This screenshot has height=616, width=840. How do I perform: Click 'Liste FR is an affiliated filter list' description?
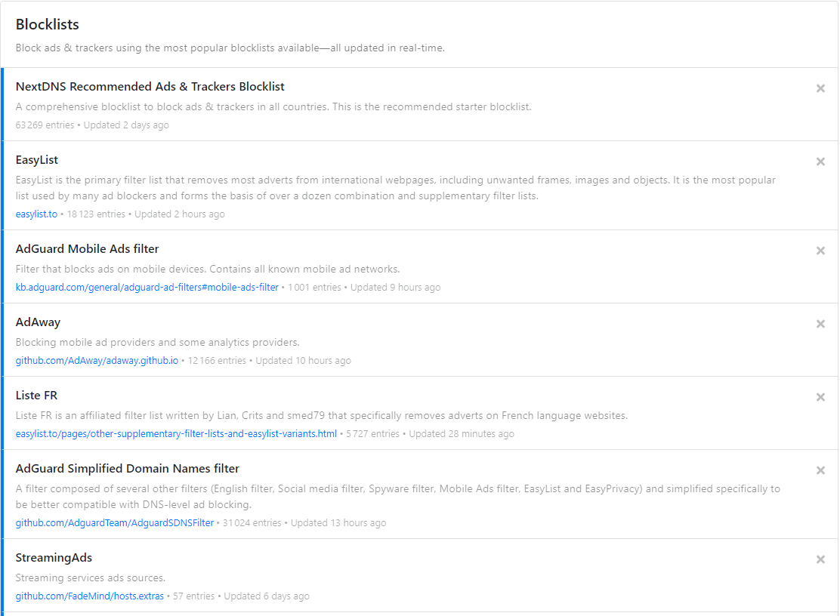point(322,416)
